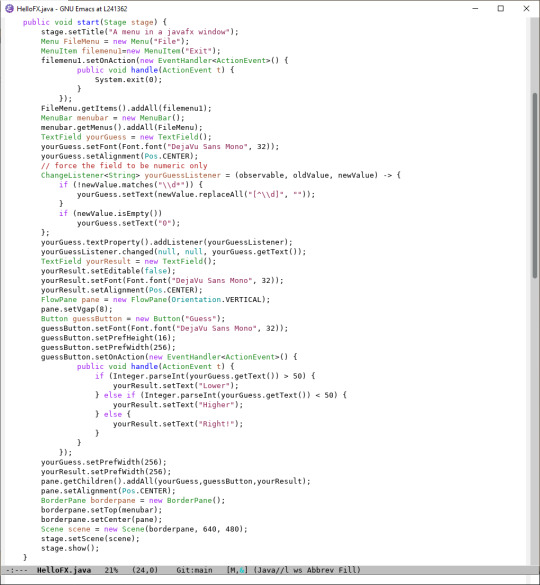Click the yourGuessListener.changed(null, null line
The height and width of the screenshot is (585, 540).
(x=174, y=252)
